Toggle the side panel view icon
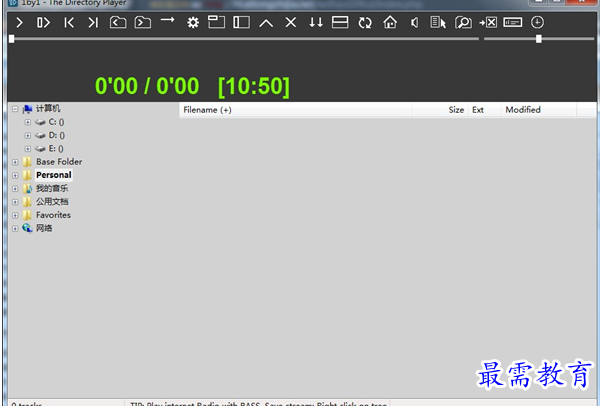This screenshot has height=406, width=600. [x=241, y=22]
